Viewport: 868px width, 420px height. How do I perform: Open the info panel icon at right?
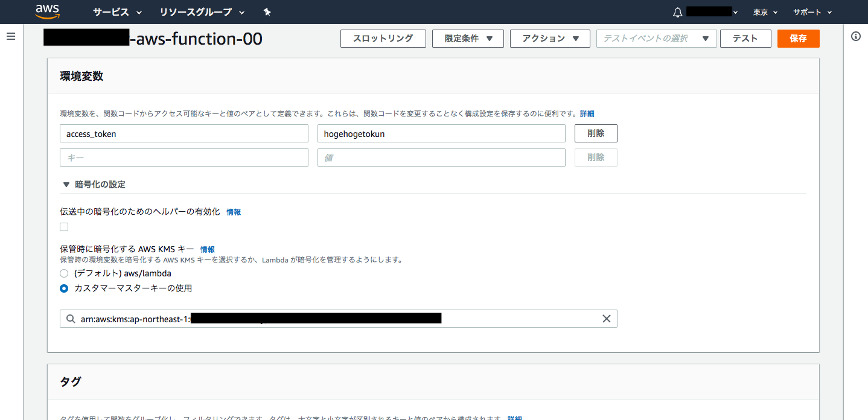tap(855, 36)
